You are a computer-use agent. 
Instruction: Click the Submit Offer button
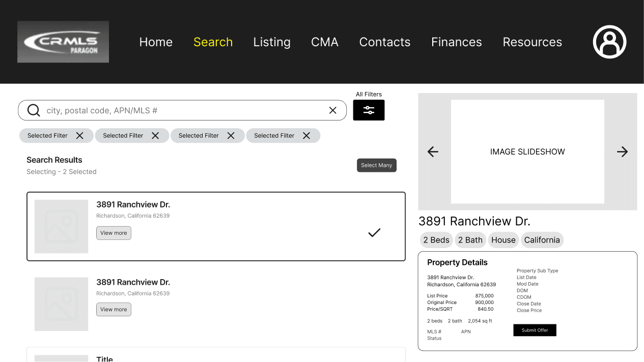point(535,330)
